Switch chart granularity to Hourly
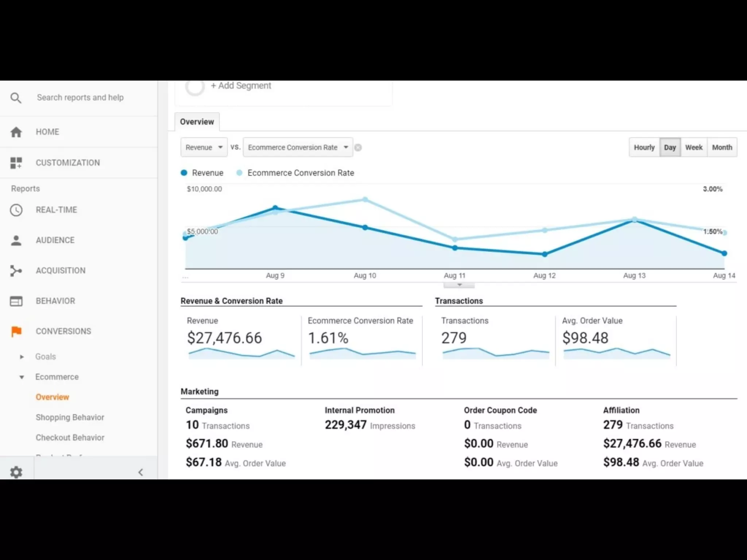The width and height of the screenshot is (747, 560). (x=644, y=147)
